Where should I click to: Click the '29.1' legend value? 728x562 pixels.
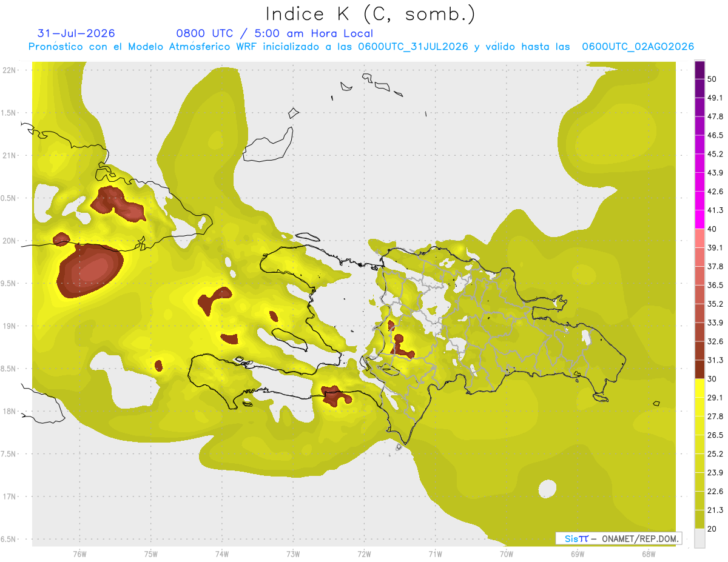[x=715, y=398]
